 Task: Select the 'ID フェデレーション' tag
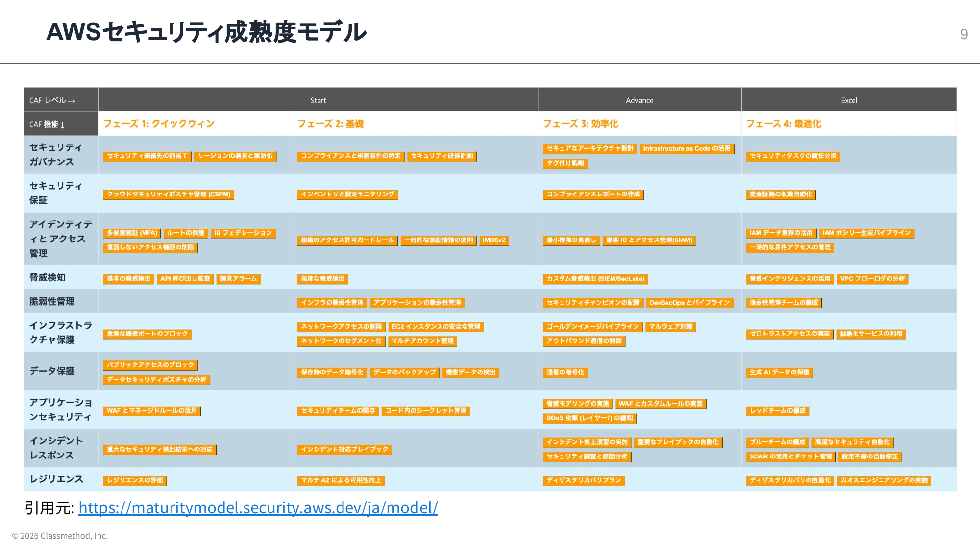point(243,233)
